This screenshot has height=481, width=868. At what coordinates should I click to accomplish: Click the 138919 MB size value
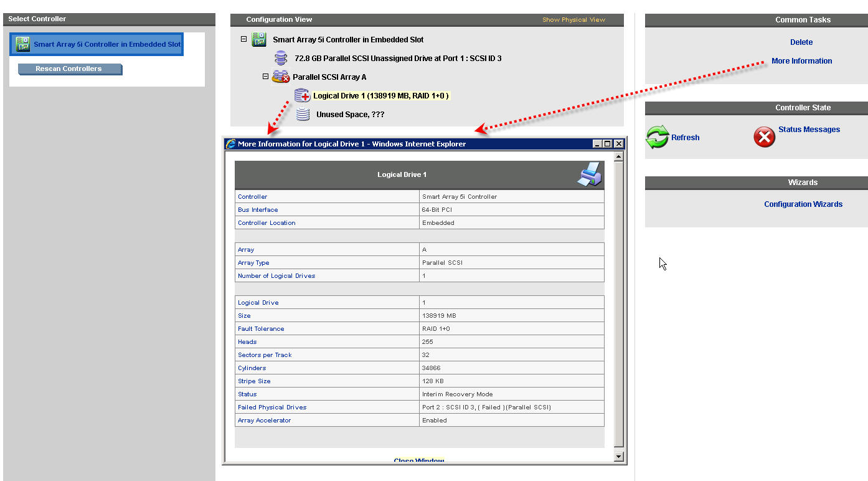(x=439, y=316)
